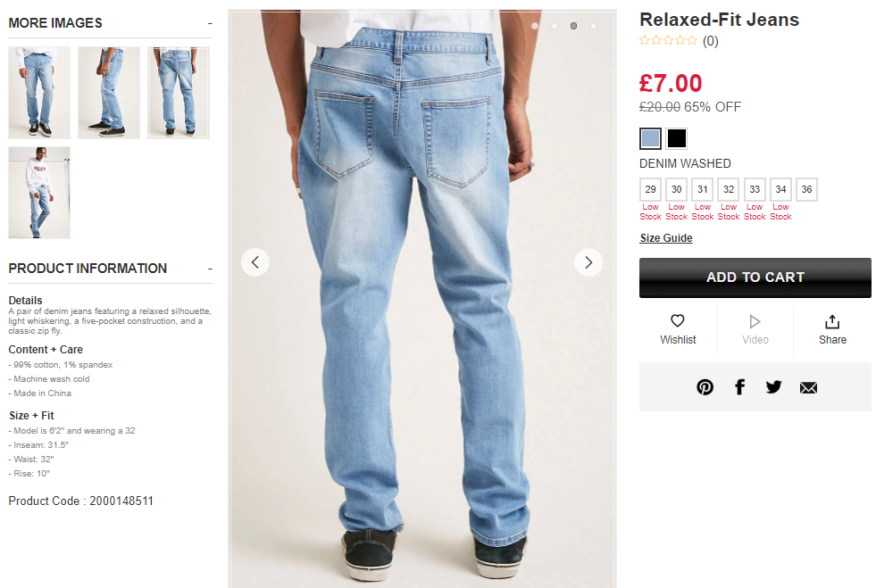The height and width of the screenshot is (588, 876).
Task: Jump to first image carousel dot
Action: [535, 26]
